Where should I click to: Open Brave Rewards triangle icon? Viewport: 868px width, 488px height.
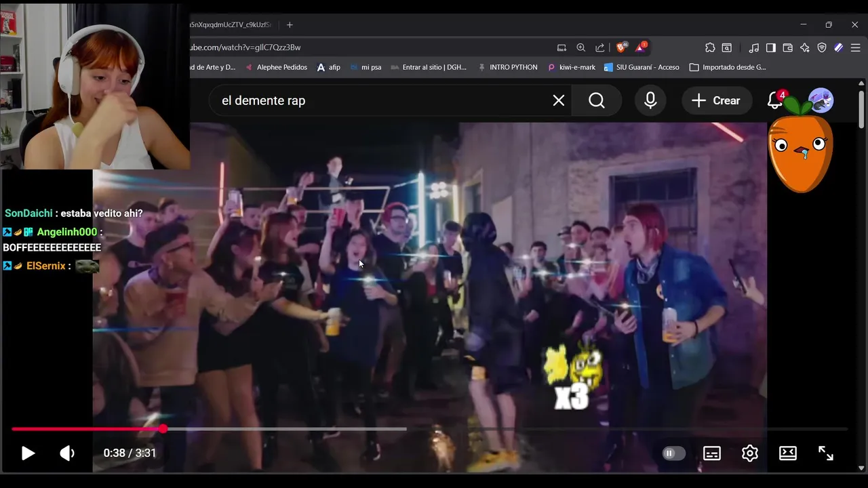pos(641,47)
